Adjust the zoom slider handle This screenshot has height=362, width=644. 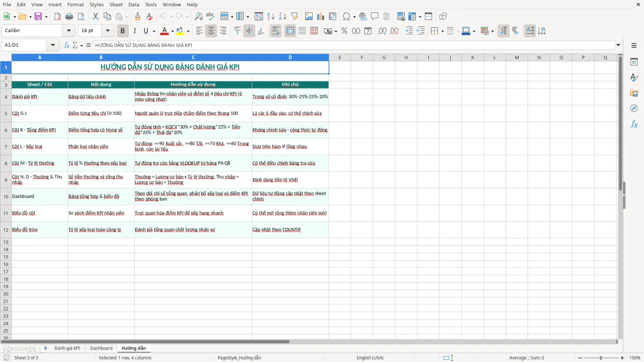(601, 358)
